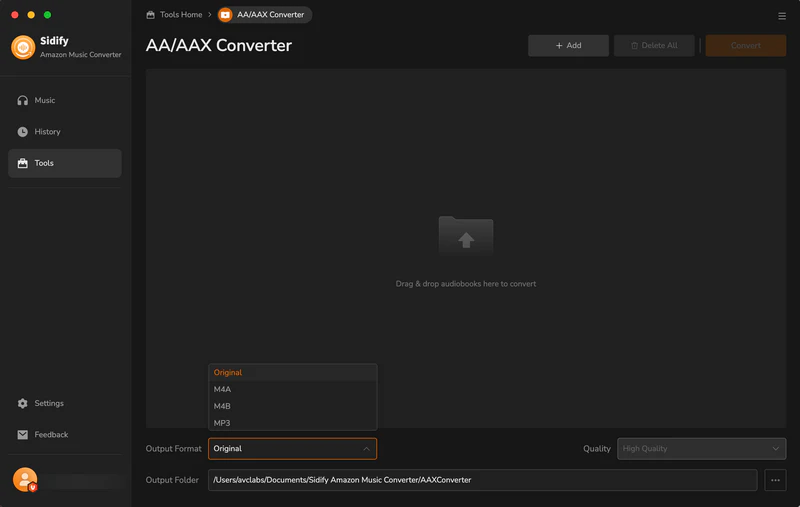The width and height of the screenshot is (800, 507).
Task: Select the Tools toolbox icon in sidebar
Action: coord(22,163)
